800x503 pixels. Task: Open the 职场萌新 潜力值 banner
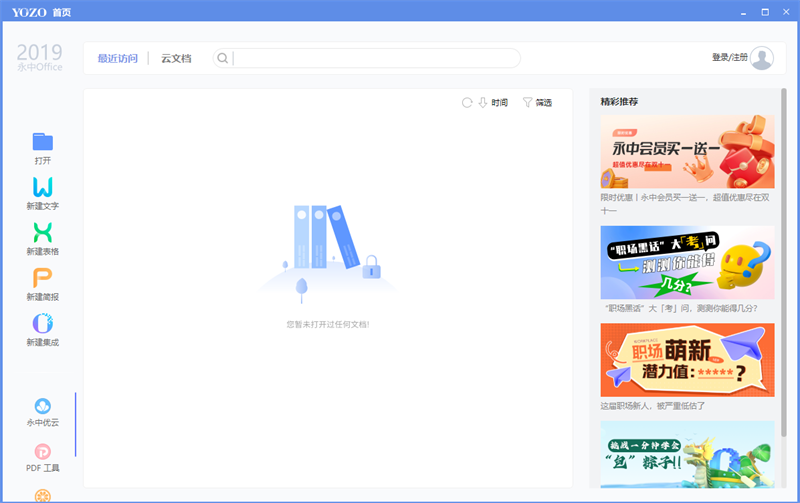click(687, 360)
